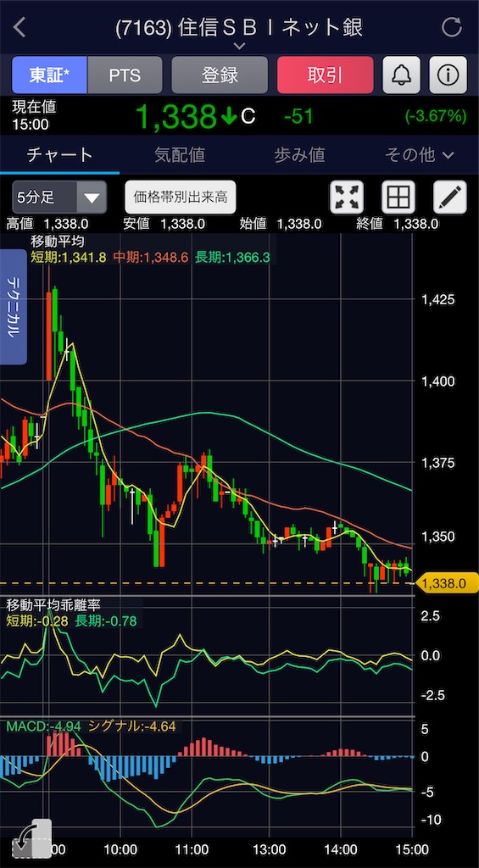Tap the シグナル:-4.64 value

(x=132, y=726)
